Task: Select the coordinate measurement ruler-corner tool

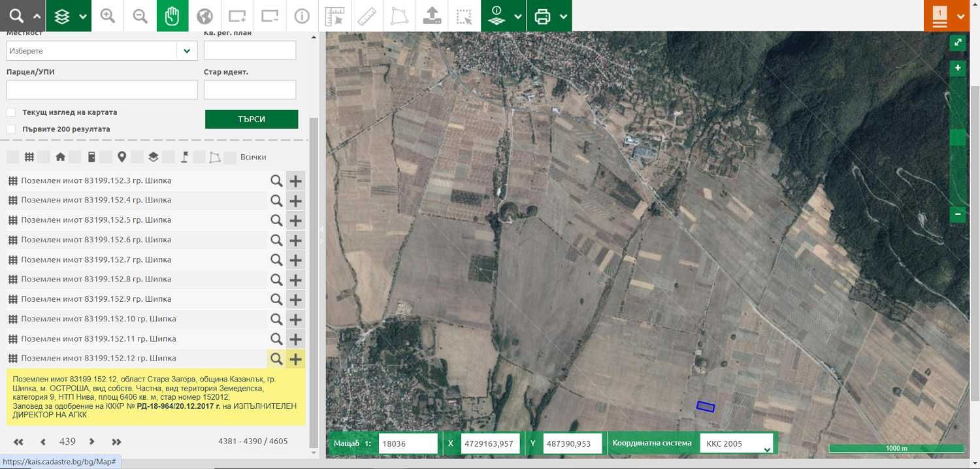Action: coord(335,16)
